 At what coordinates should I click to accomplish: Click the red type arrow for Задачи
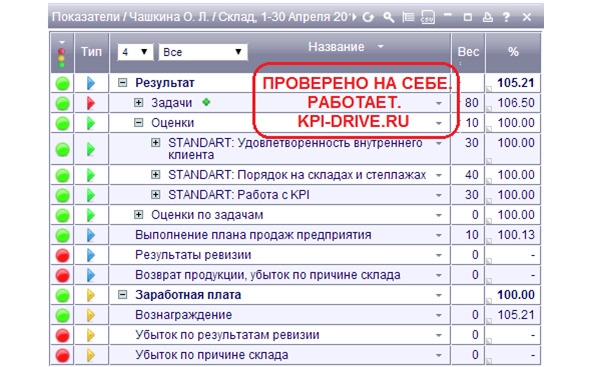90,103
